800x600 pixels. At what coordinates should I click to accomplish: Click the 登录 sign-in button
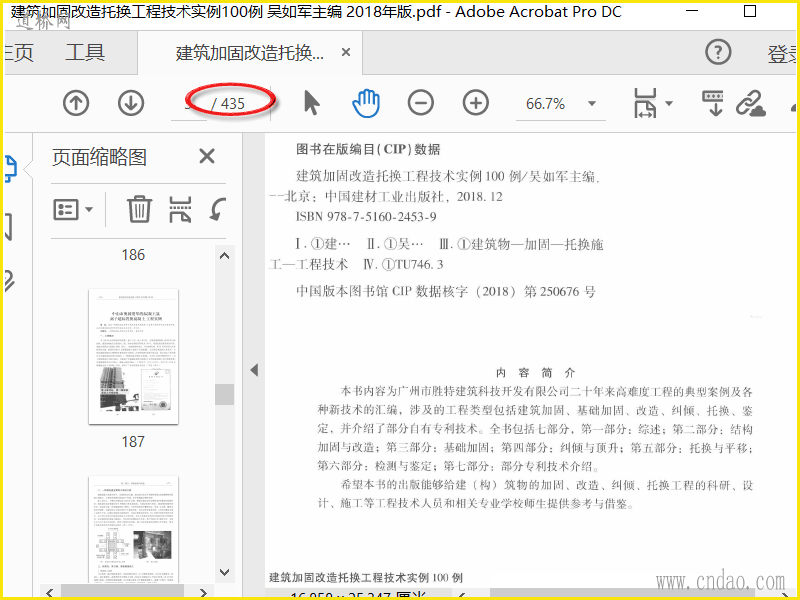coord(783,54)
